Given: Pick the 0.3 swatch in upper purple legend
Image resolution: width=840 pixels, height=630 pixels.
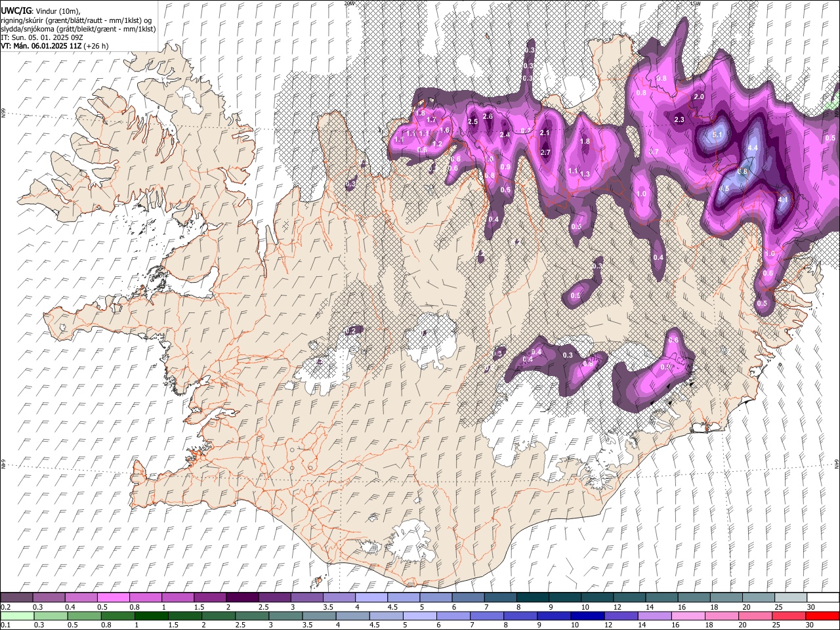Looking at the screenshot, I should pos(49,597).
